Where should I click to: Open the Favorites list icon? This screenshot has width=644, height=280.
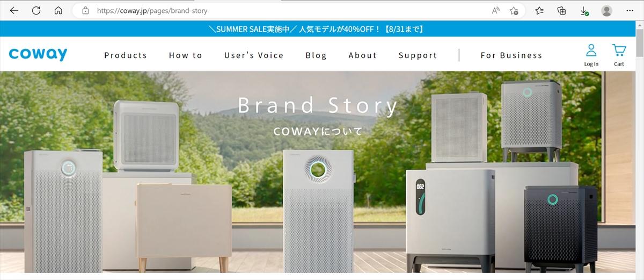point(540,11)
